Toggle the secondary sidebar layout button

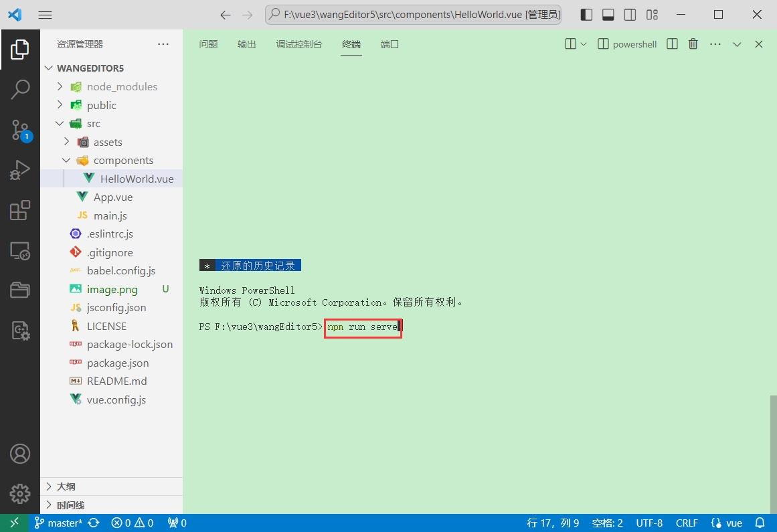click(x=630, y=15)
